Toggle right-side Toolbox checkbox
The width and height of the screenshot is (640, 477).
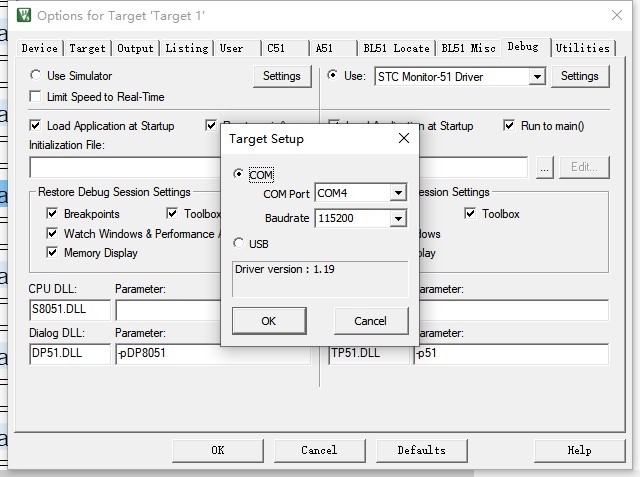click(x=470, y=213)
